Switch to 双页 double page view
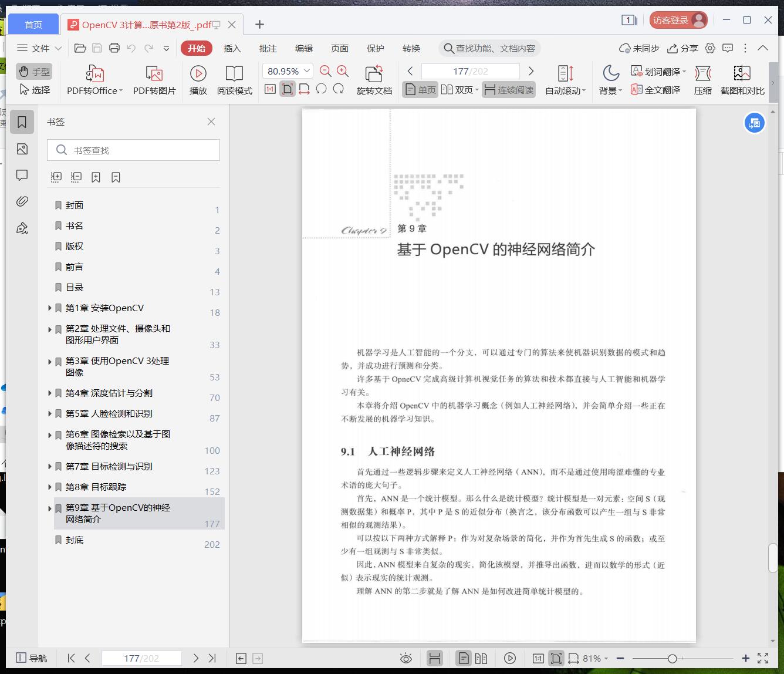 tap(460, 90)
